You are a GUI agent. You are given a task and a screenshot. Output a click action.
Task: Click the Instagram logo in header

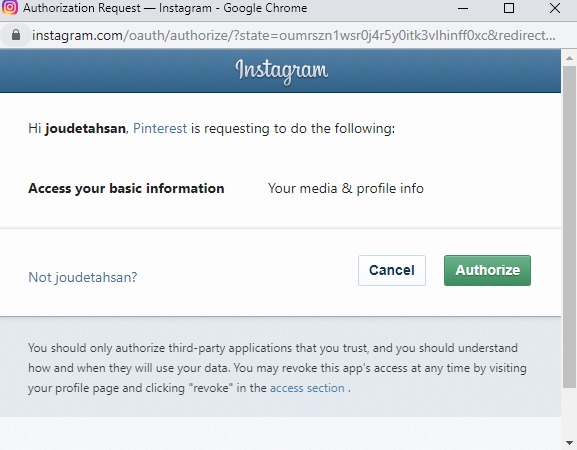pyautogui.click(x=282, y=71)
